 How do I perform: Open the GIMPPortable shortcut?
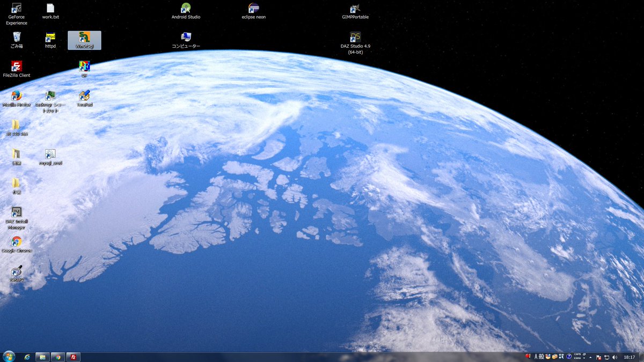(355, 11)
